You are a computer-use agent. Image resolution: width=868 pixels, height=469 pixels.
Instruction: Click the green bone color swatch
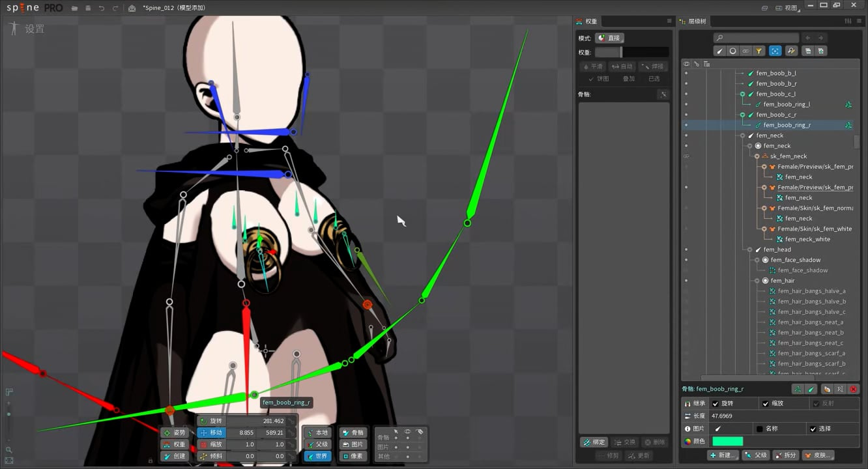click(x=727, y=441)
